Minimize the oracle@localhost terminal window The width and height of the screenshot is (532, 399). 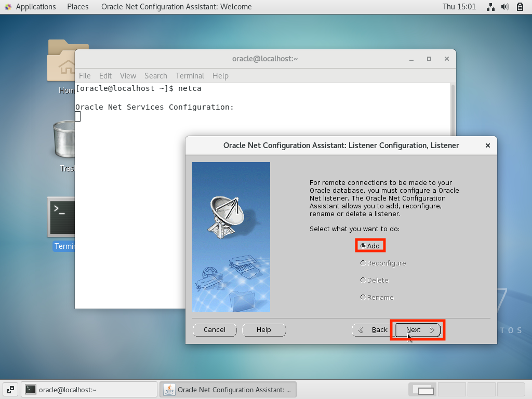(x=411, y=59)
